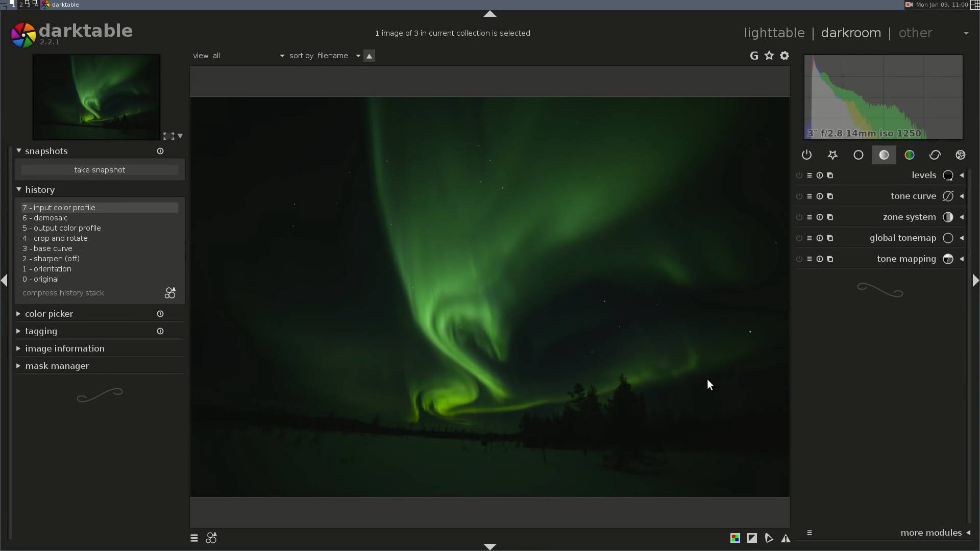Click the gear preferences icon
Image resolution: width=980 pixels, height=551 pixels.
tap(785, 56)
